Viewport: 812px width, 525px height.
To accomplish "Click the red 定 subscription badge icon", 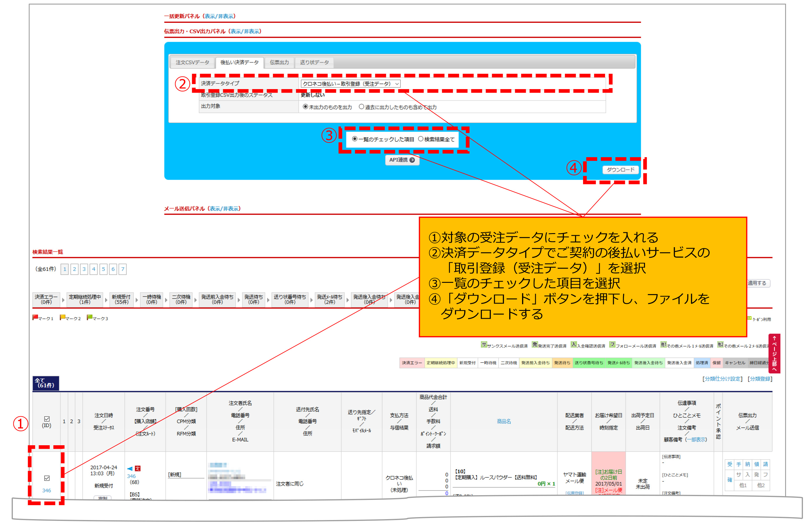I will 138,468.
